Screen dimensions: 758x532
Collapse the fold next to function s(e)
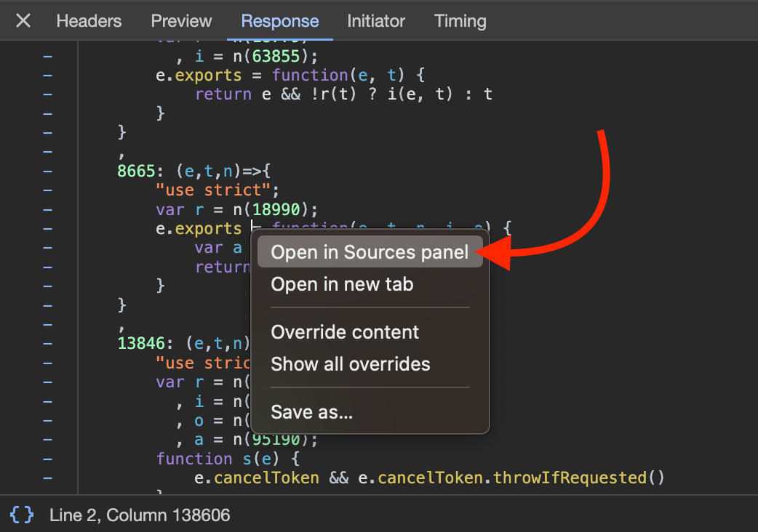coord(47,459)
